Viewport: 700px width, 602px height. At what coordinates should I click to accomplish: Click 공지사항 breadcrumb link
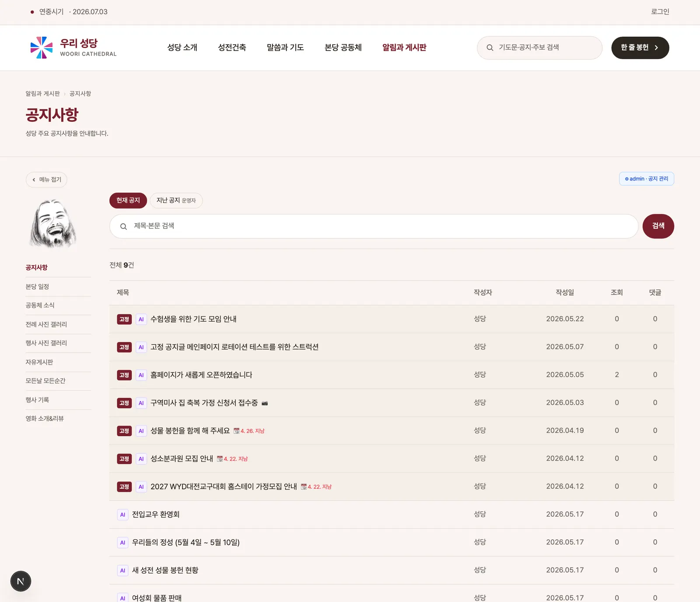click(x=80, y=94)
